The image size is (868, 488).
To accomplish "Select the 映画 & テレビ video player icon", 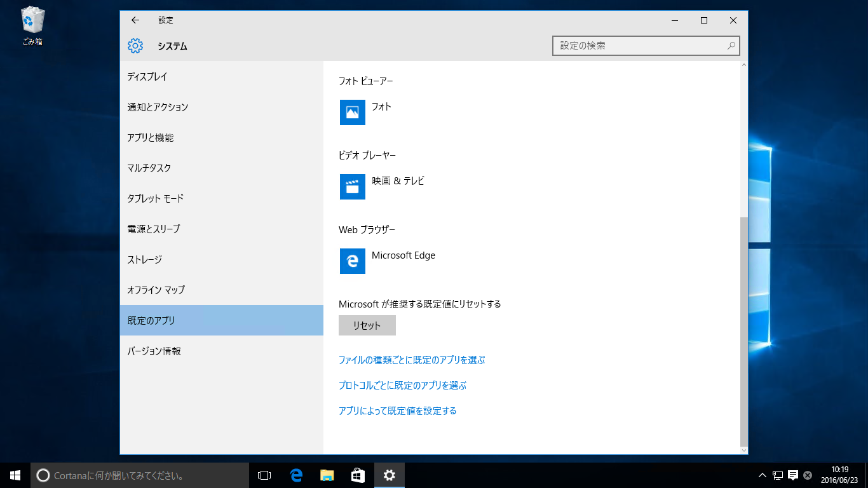I will [x=352, y=187].
